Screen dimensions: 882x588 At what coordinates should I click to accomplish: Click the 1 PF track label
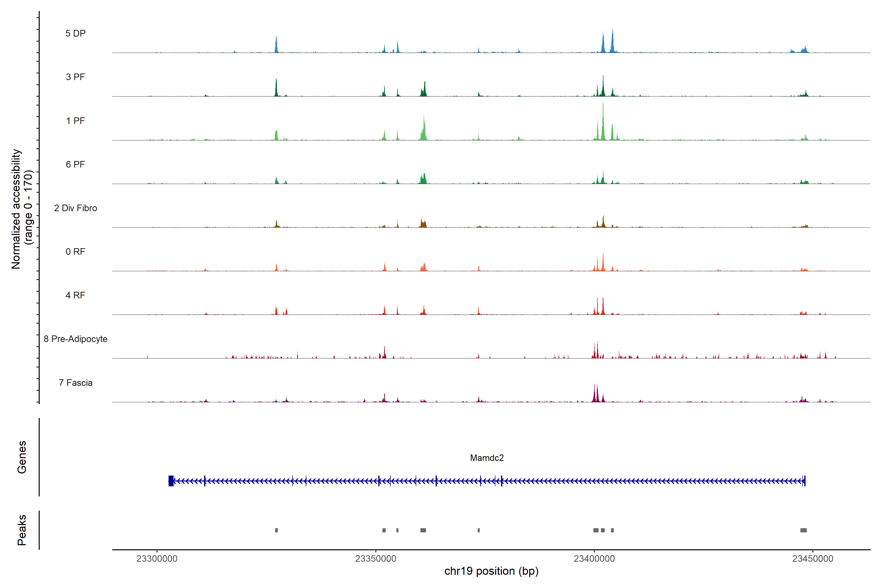pos(75,121)
